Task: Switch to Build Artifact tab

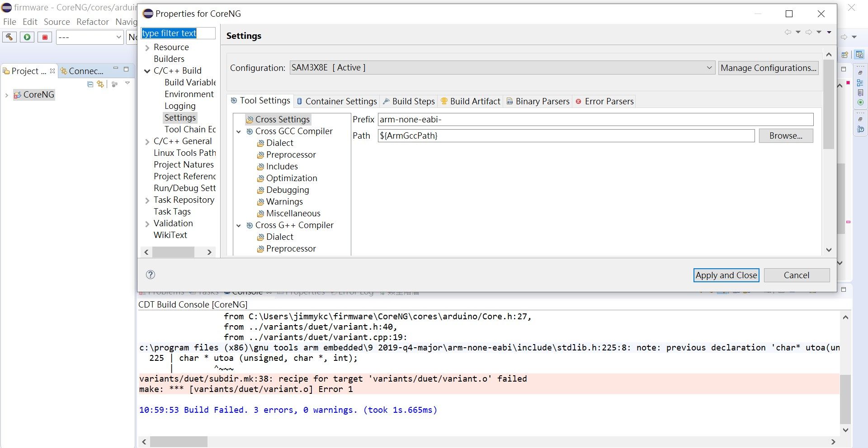Action: coord(471,101)
